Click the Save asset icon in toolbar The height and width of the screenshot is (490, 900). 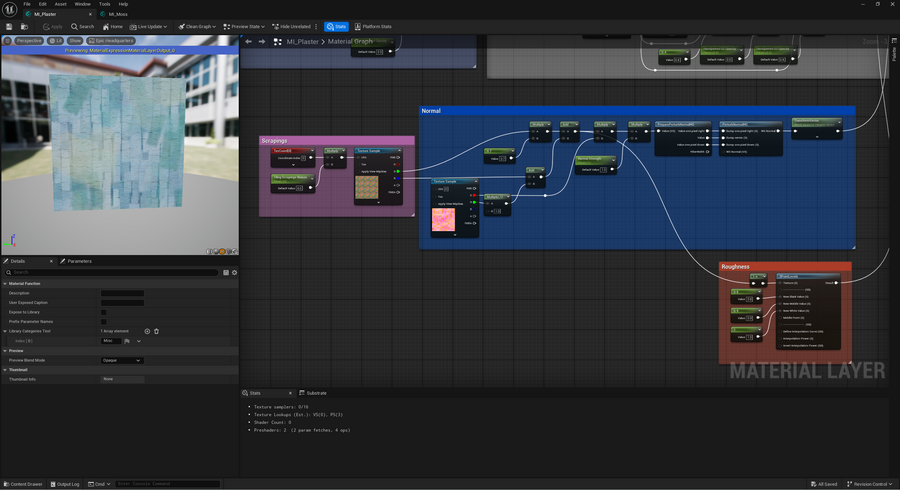[9, 26]
